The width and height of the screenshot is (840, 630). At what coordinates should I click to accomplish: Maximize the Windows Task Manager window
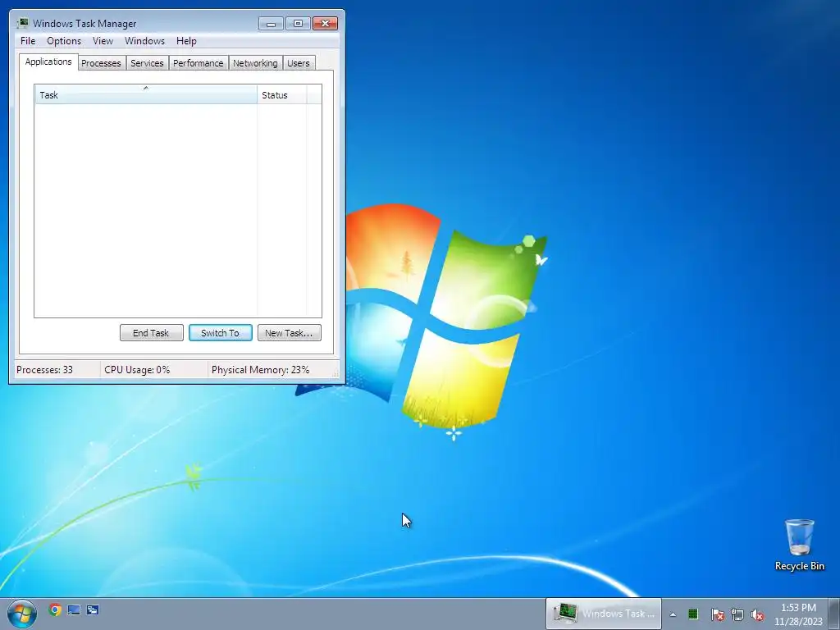coord(298,23)
